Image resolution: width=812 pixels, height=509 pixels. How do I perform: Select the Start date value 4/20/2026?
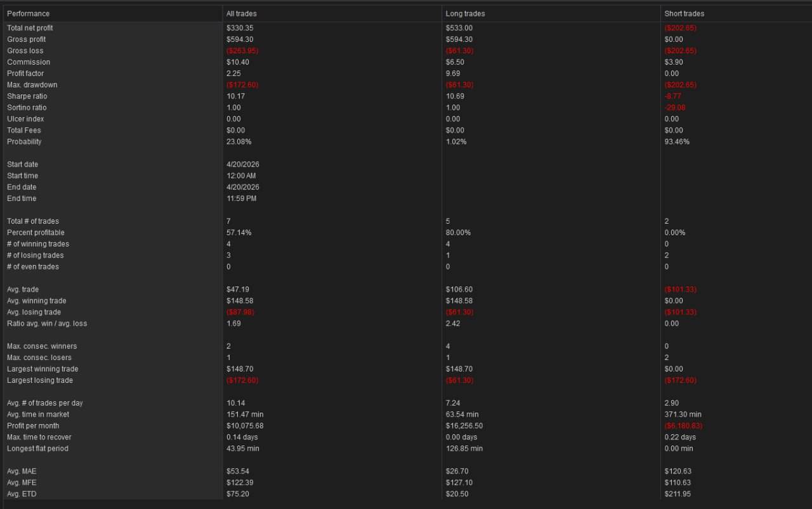[242, 164]
